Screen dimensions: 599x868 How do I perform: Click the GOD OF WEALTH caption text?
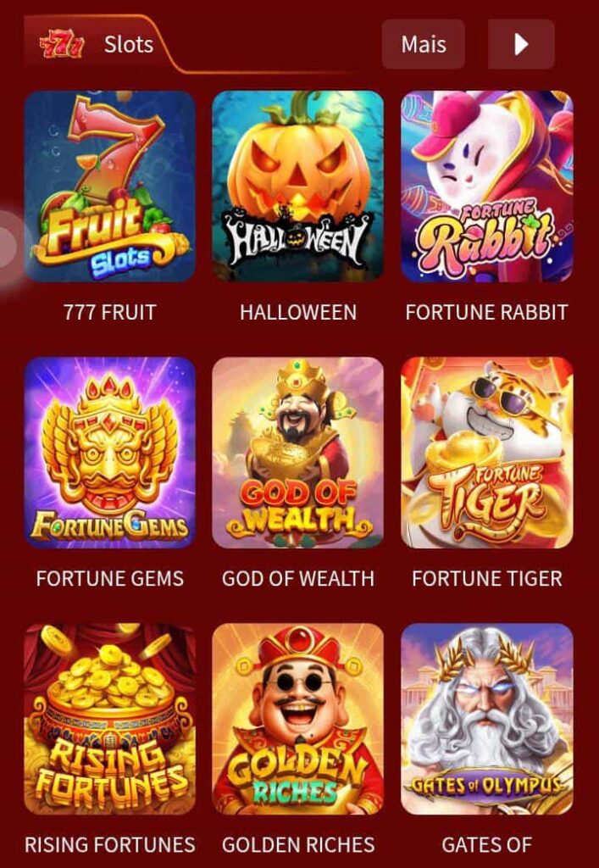tap(298, 579)
